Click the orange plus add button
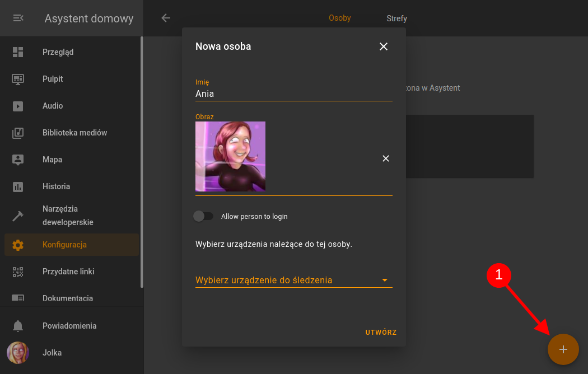Screen dimensions: 588x374 click(x=563, y=349)
